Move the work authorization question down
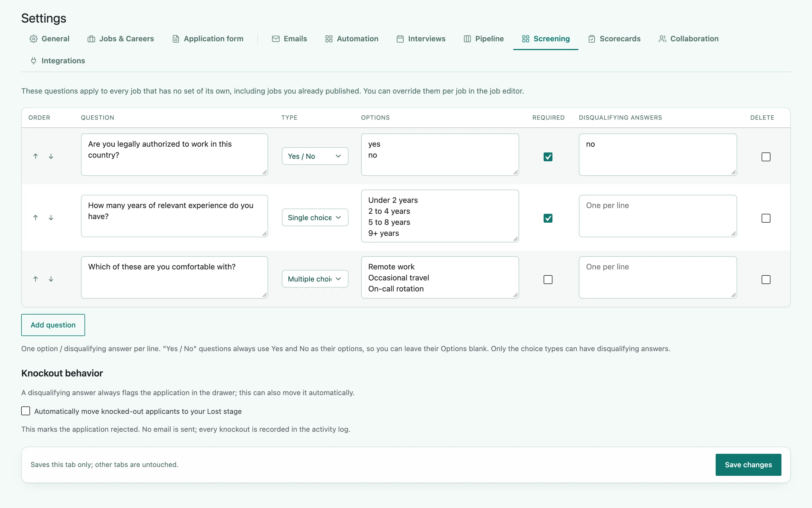The width and height of the screenshot is (812, 508). tap(51, 156)
